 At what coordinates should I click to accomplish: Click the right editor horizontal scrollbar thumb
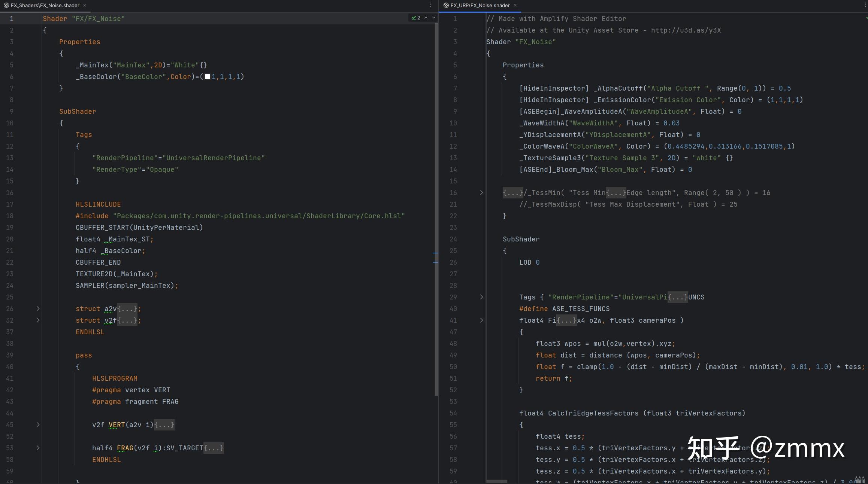point(497,481)
